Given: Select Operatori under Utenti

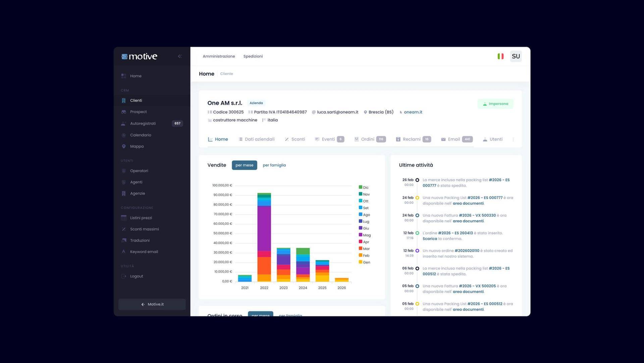Looking at the screenshot, I should (x=139, y=171).
